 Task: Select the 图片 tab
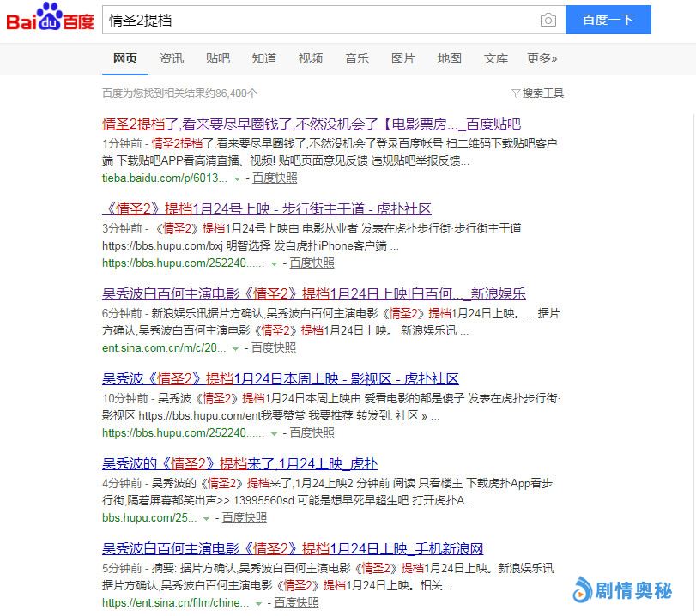402,58
